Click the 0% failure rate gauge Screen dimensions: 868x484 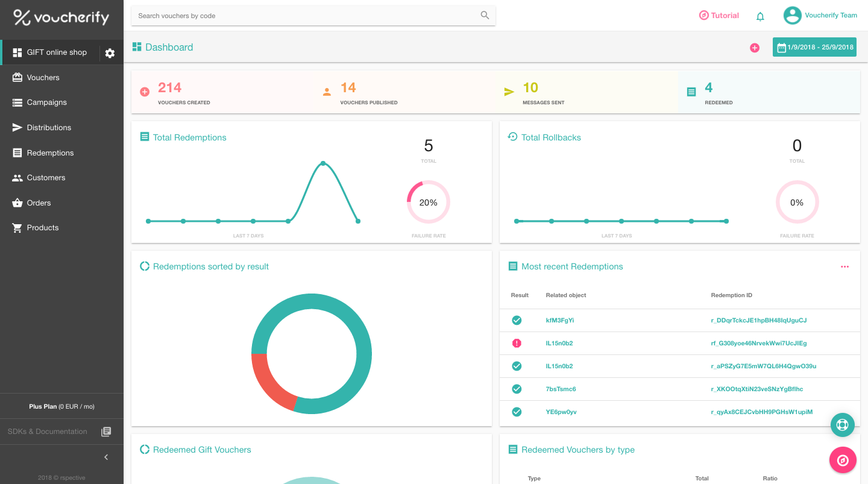[797, 203]
